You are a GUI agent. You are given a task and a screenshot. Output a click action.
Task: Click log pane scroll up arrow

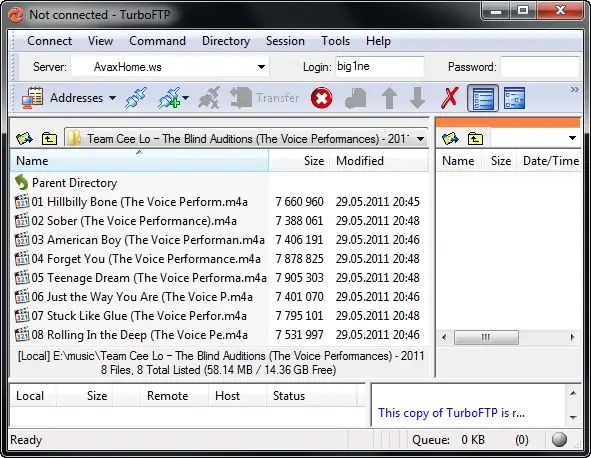tap(573, 394)
